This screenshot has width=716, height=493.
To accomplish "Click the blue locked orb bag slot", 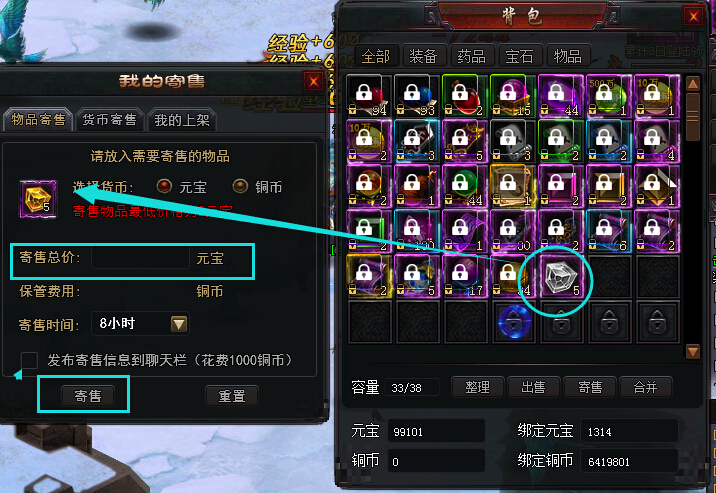I will coord(513,322).
